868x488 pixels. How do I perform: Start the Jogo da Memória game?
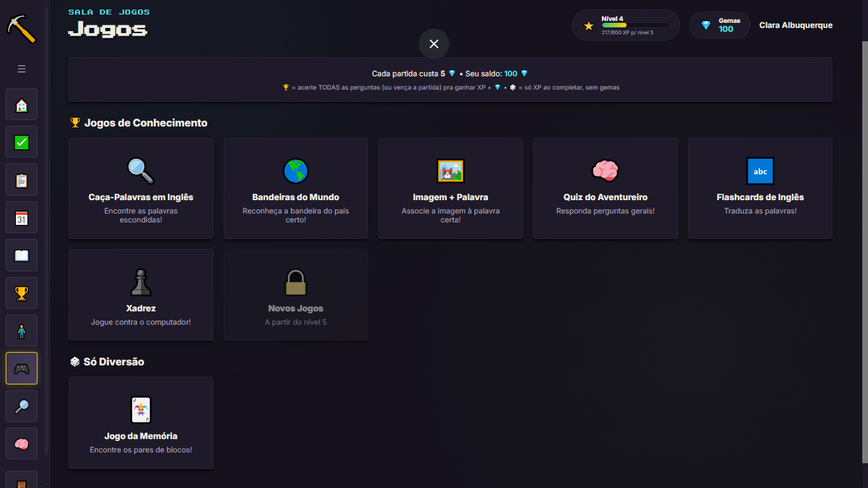click(x=141, y=423)
